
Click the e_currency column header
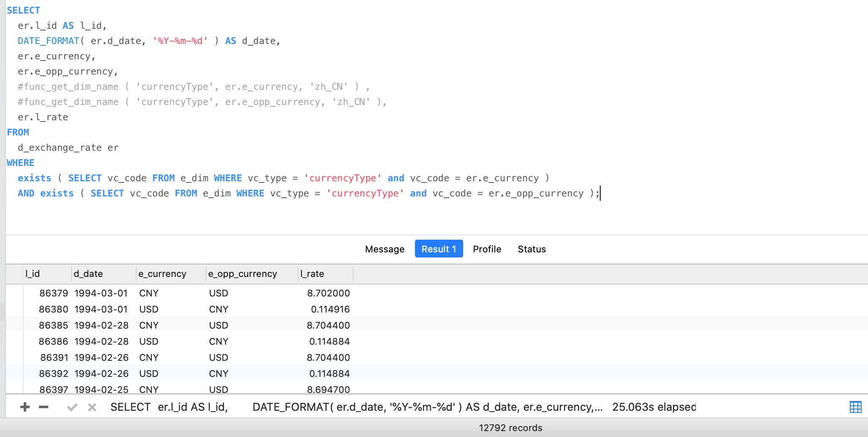171,274
